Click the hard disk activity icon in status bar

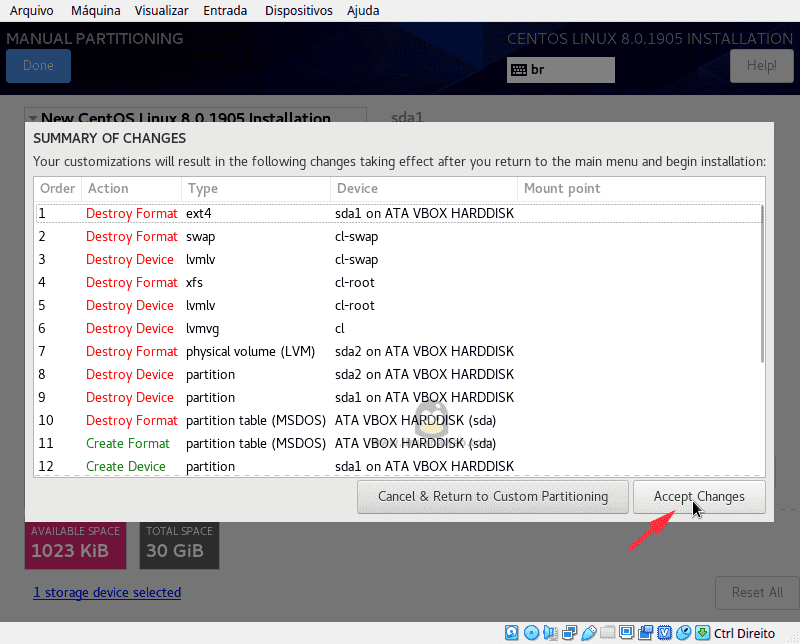512,633
